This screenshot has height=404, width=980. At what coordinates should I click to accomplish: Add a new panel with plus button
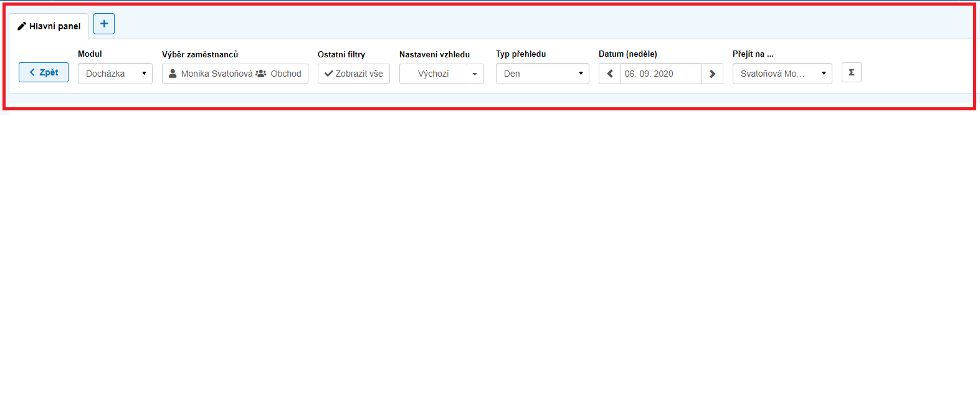[x=104, y=24]
